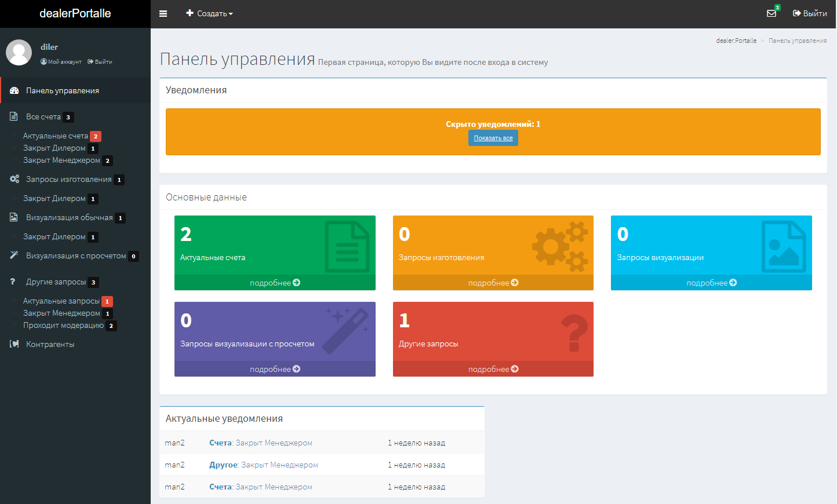Open Актуальные запросы sidebar subitem
Screen dimensions: 837x504
(61, 301)
